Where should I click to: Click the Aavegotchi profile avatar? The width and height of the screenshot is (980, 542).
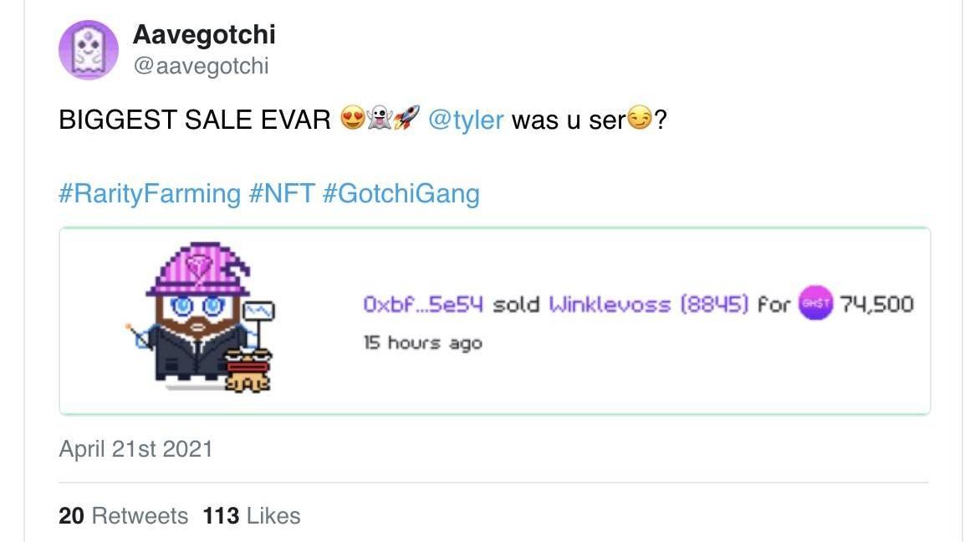(88, 50)
